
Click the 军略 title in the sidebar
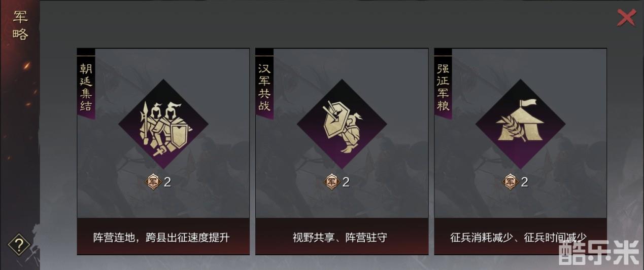[x=20, y=26]
